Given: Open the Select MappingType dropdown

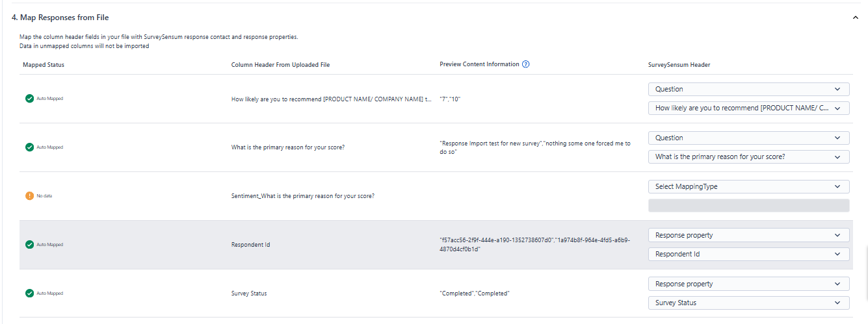Looking at the screenshot, I should click(x=748, y=187).
